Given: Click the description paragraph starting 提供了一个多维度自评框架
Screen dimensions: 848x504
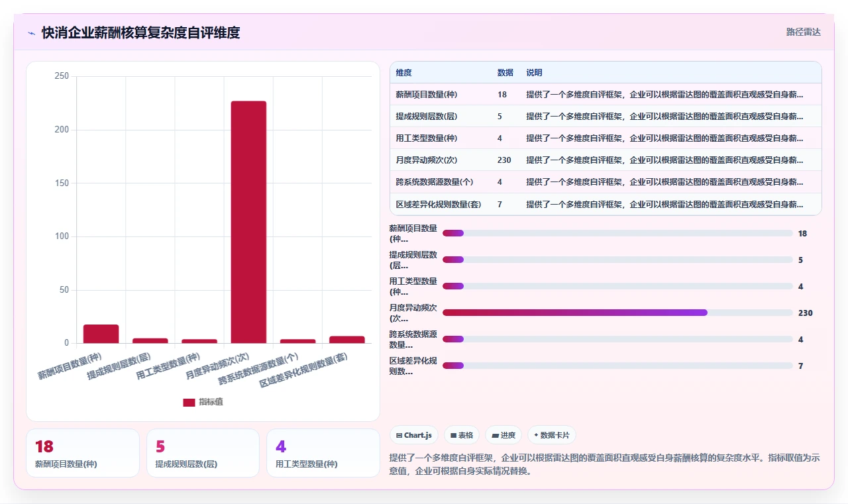Looking at the screenshot, I should click(x=605, y=464).
